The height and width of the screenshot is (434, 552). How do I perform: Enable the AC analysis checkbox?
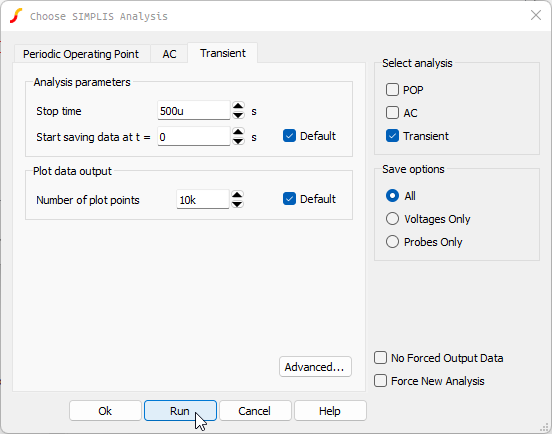[x=392, y=113]
